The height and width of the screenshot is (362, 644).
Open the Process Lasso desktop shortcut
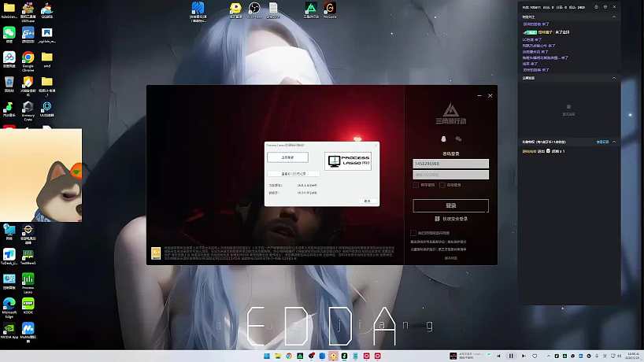coord(28,283)
